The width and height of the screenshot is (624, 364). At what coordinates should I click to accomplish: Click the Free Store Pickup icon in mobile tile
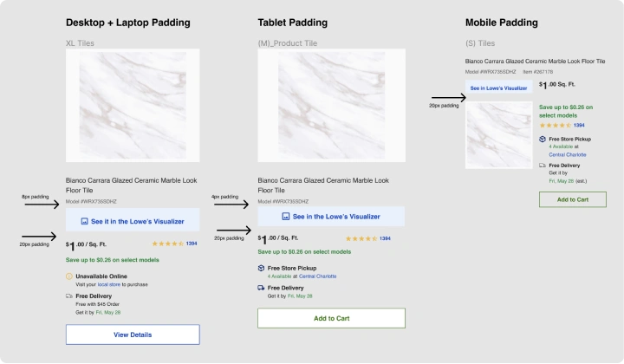543,139
